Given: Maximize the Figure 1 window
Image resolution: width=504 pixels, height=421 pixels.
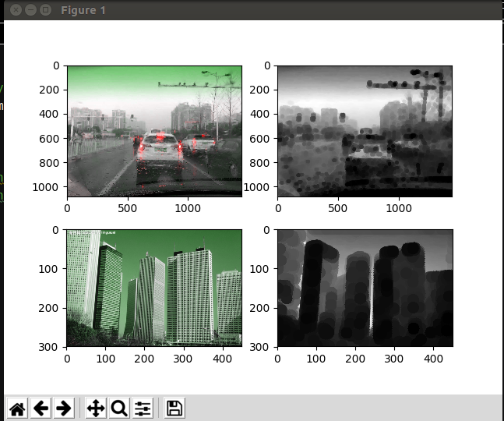Looking at the screenshot, I should click(x=45, y=10).
